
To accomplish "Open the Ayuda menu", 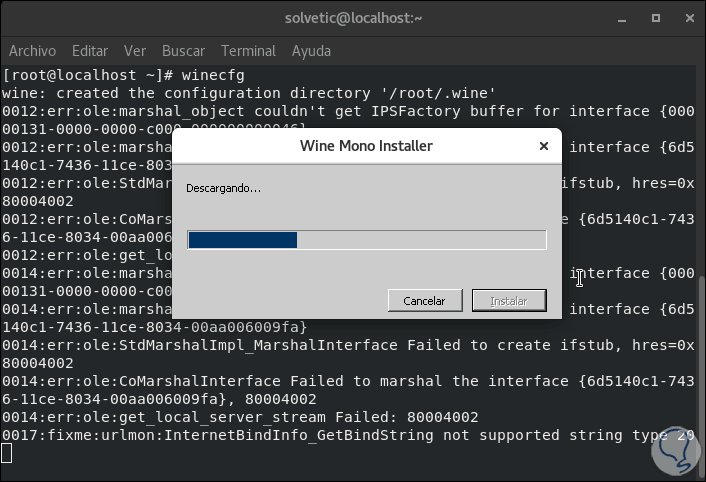I will pos(311,50).
